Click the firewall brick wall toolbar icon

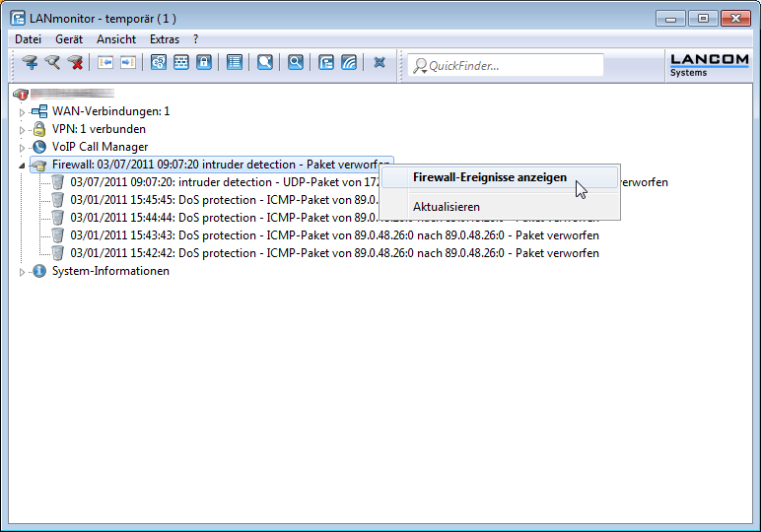pos(181,63)
